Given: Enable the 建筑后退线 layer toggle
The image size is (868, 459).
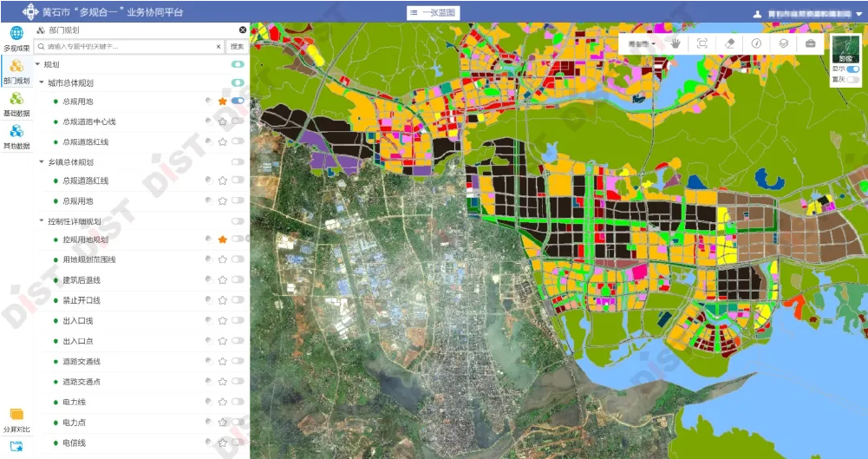Looking at the screenshot, I should tap(238, 279).
